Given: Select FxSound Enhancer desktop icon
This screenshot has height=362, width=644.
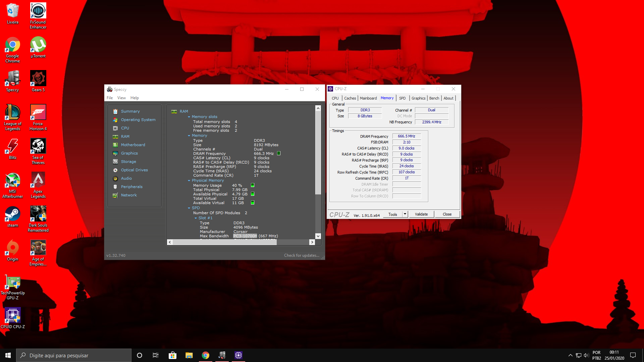Looking at the screenshot, I should coord(38,16).
